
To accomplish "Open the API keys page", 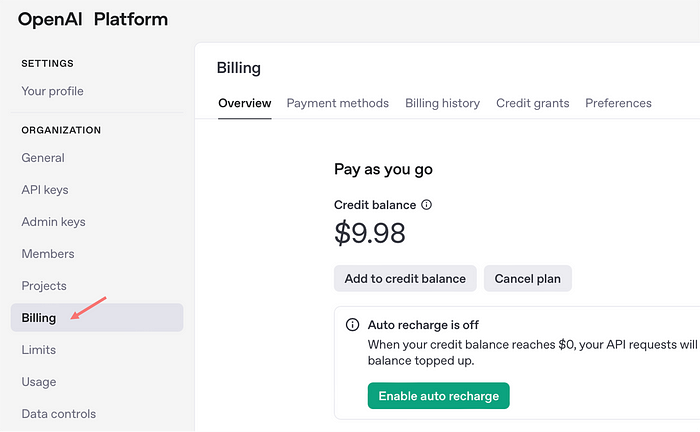I will tap(45, 190).
